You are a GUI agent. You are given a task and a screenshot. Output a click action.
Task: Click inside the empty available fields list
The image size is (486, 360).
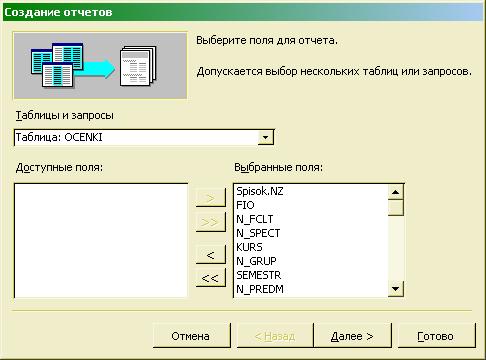[101, 240]
